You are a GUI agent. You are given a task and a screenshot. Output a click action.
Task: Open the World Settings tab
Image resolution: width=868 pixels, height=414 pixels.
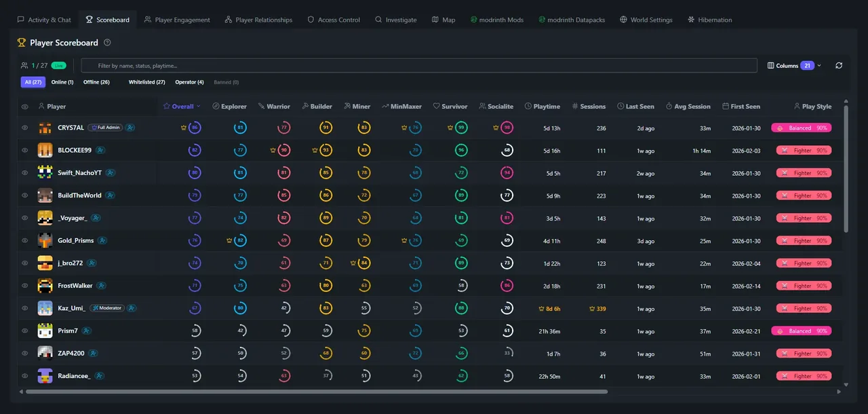point(646,20)
